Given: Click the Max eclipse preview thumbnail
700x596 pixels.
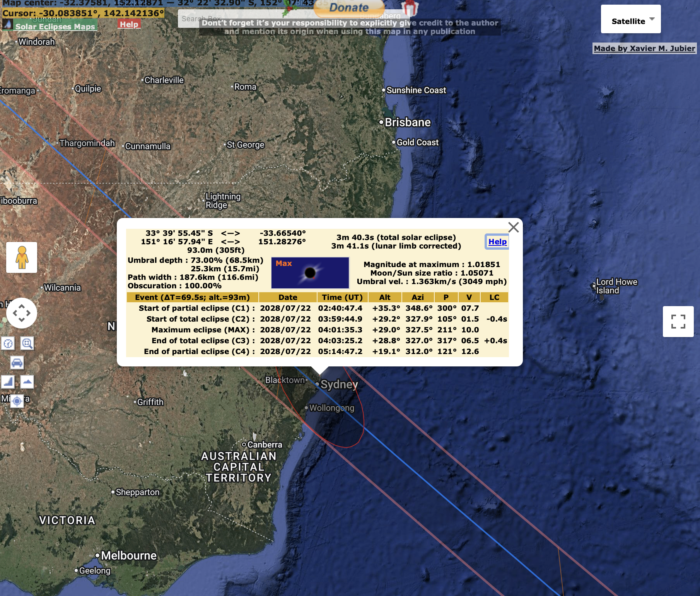Looking at the screenshot, I should 310,273.
